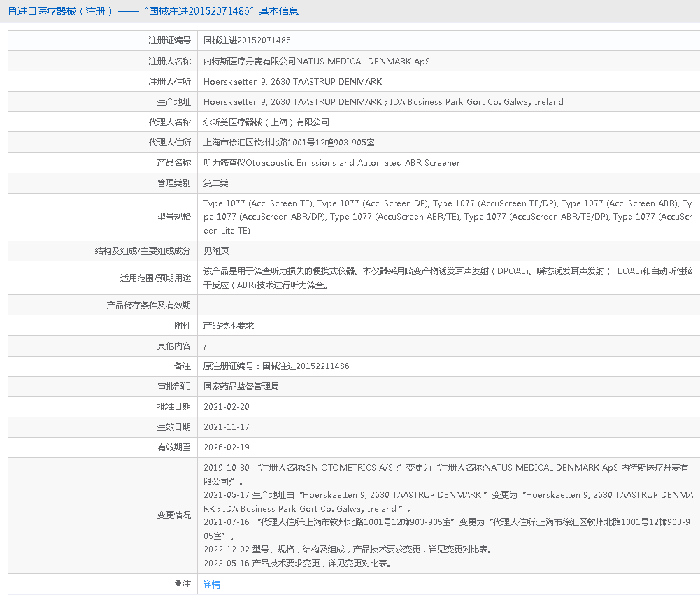This screenshot has height=595, width=700.
Task: Click the 批准日期 value 2021-02-20
Action: click(226, 407)
